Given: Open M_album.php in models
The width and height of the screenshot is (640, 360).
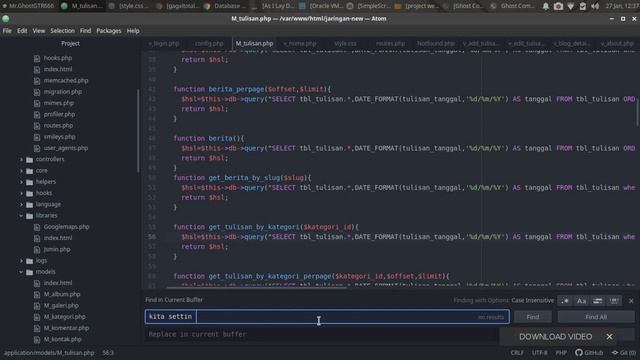Looking at the screenshot, I should click(x=62, y=294).
